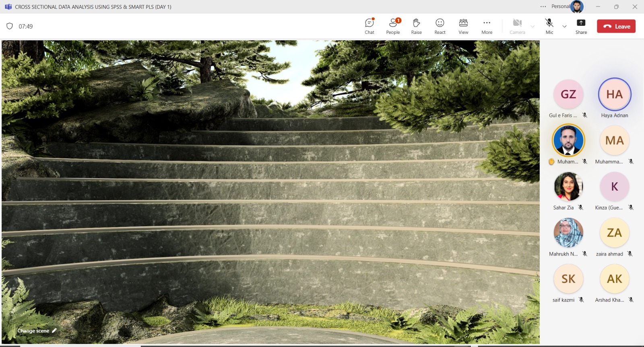The image size is (644, 347).
Task: Open the Chat panel
Action: [x=369, y=26]
